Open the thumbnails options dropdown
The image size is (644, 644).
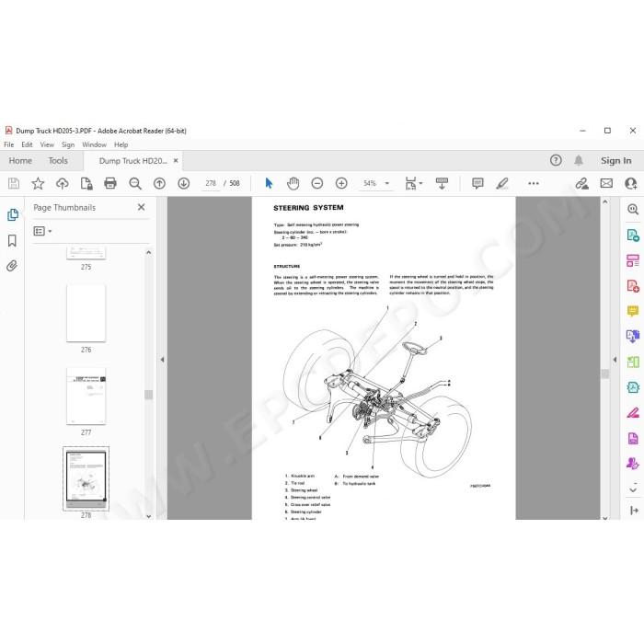[42, 231]
